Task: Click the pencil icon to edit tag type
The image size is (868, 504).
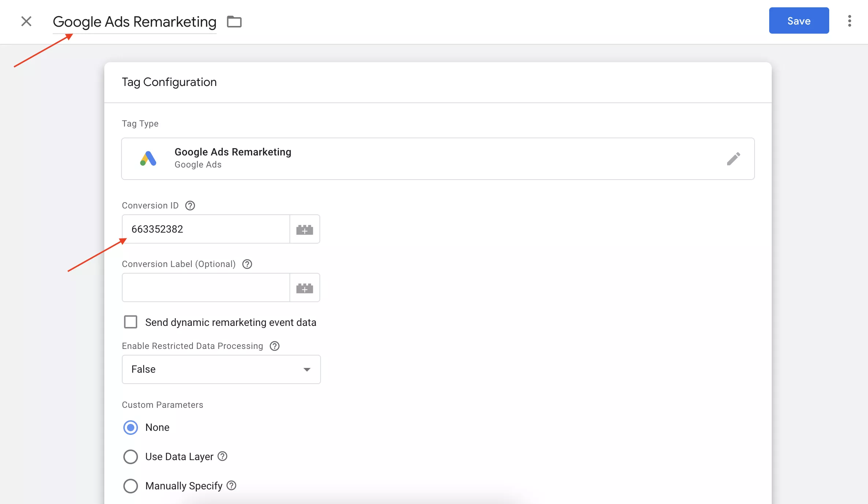Action: click(733, 159)
